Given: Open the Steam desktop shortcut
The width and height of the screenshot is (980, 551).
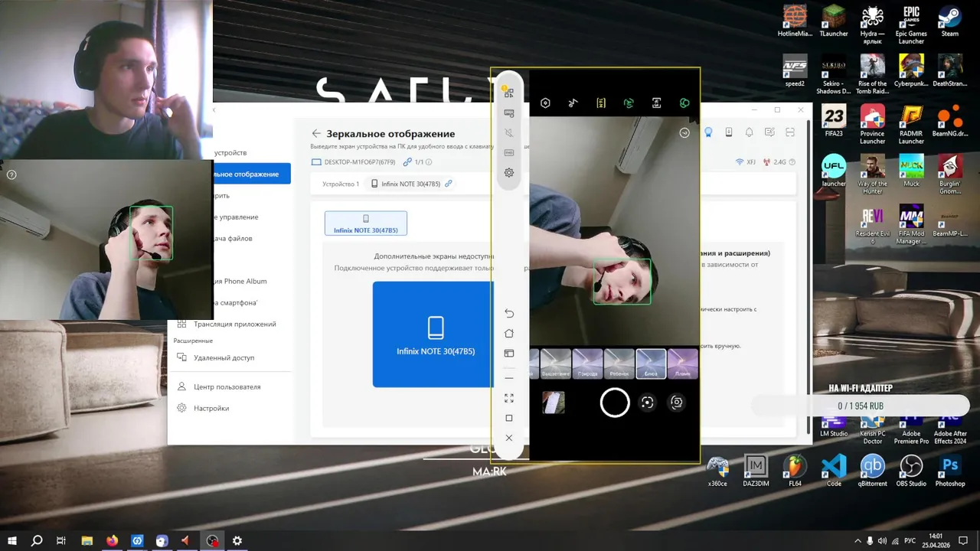Looking at the screenshot, I should pyautogui.click(x=950, y=21).
